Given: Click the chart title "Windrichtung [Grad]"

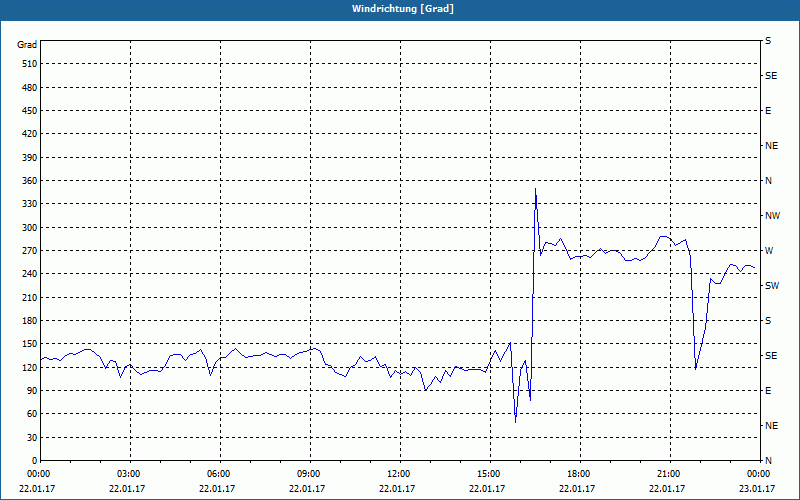Looking at the screenshot, I should 403,9.
